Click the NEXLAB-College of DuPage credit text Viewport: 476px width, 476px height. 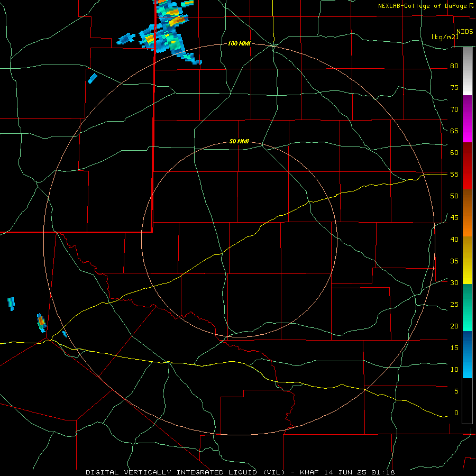[x=423, y=6]
